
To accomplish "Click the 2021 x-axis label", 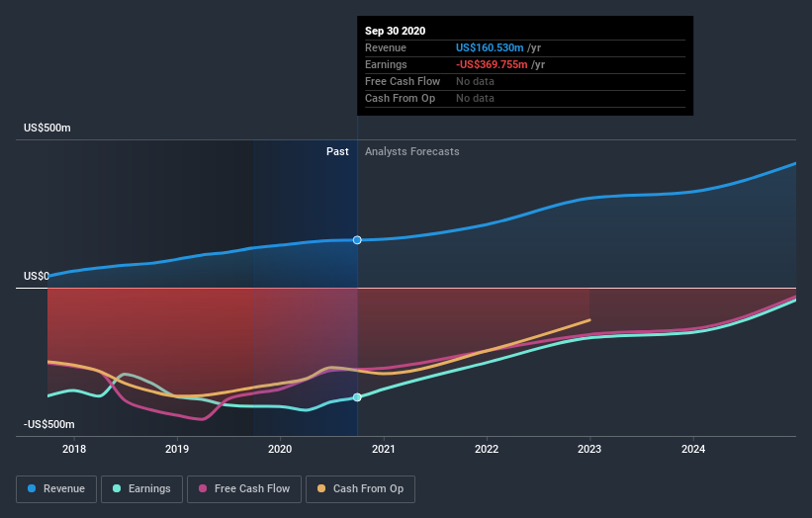I will point(383,449).
